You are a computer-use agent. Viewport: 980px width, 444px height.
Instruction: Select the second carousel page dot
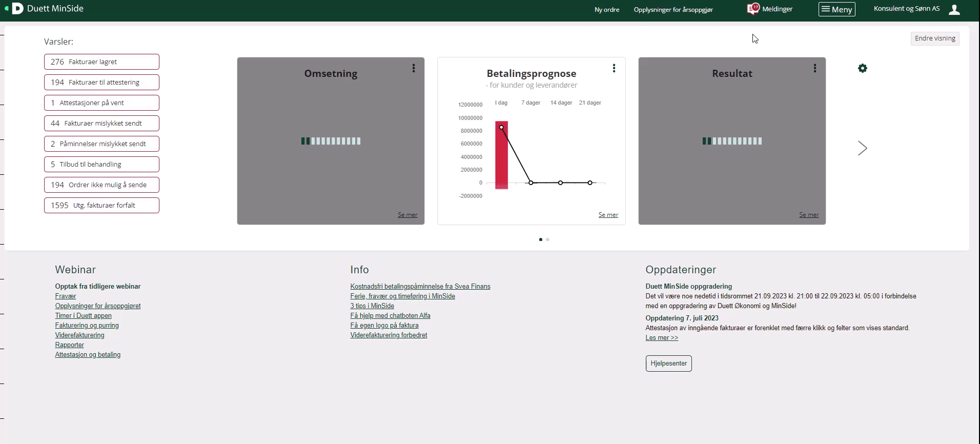[x=548, y=239]
